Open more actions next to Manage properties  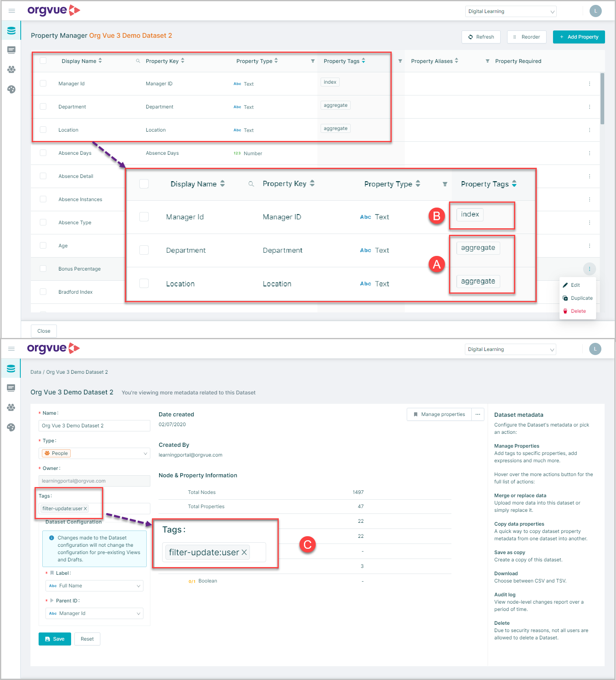478,414
